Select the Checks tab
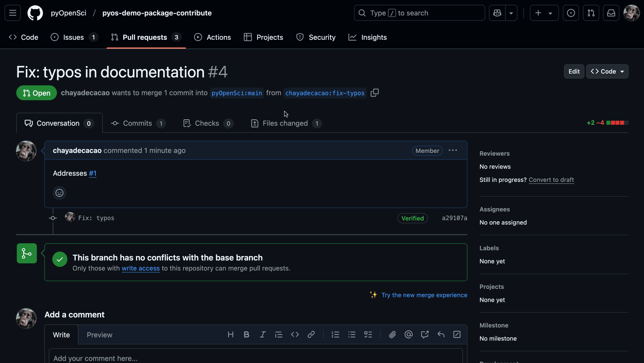Viewport: 644px width, 363px height. (x=208, y=123)
